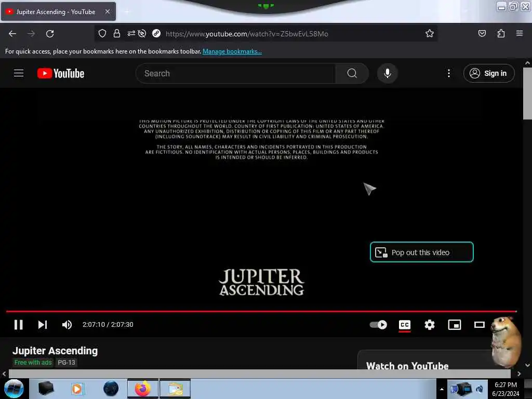Bookmark this page with star
This screenshot has width=532, height=399.
point(430,33)
